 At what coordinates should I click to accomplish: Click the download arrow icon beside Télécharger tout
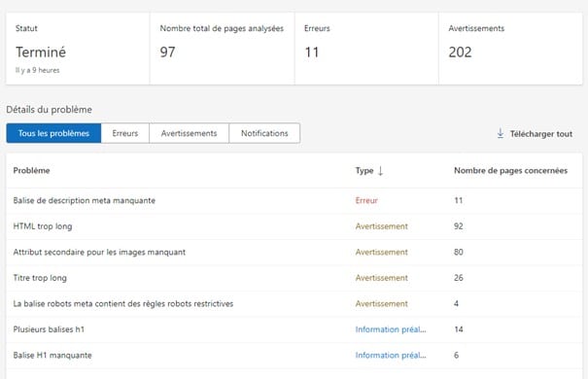[501, 133]
